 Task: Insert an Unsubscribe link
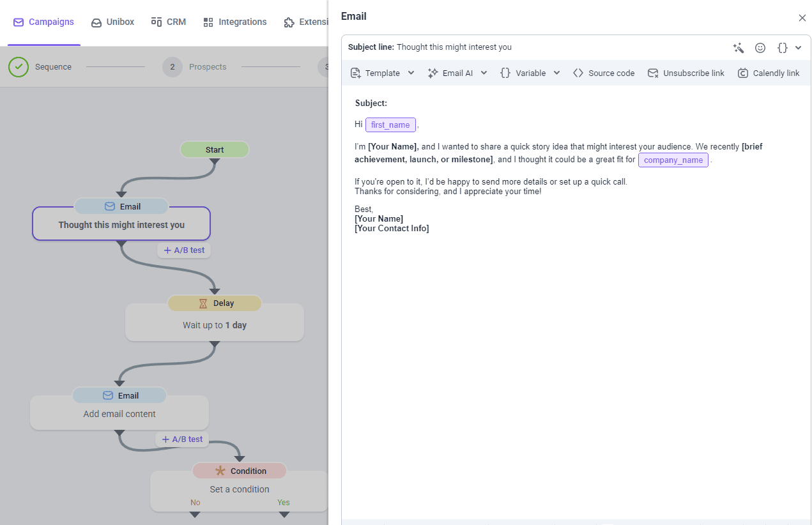click(686, 73)
